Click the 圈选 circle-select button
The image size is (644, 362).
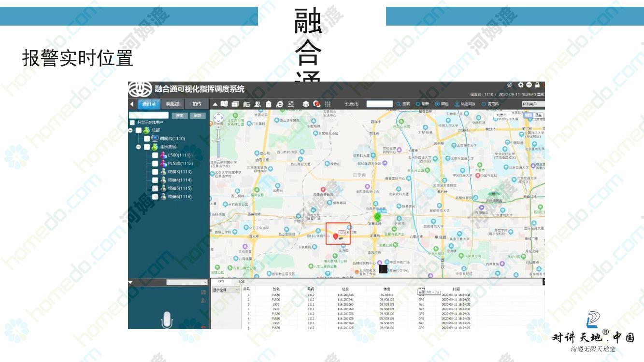[442, 104]
